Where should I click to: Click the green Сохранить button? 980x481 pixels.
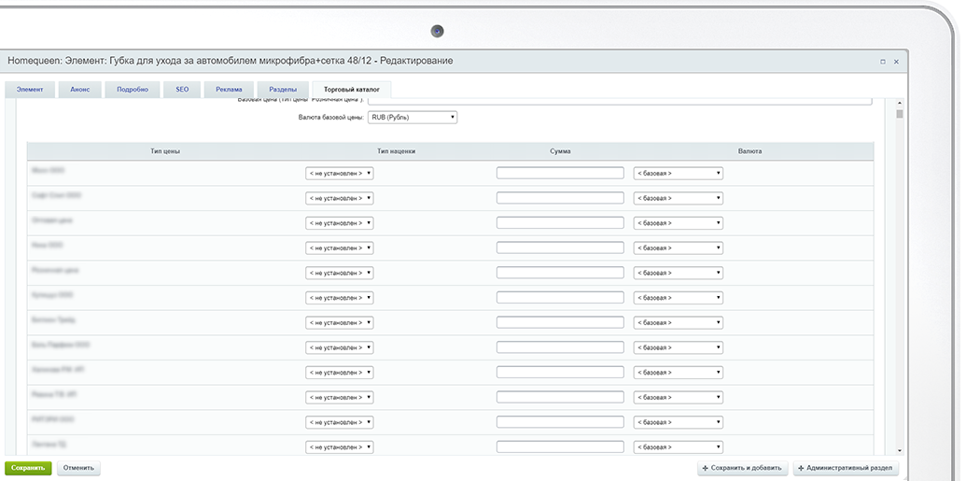coord(28,468)
